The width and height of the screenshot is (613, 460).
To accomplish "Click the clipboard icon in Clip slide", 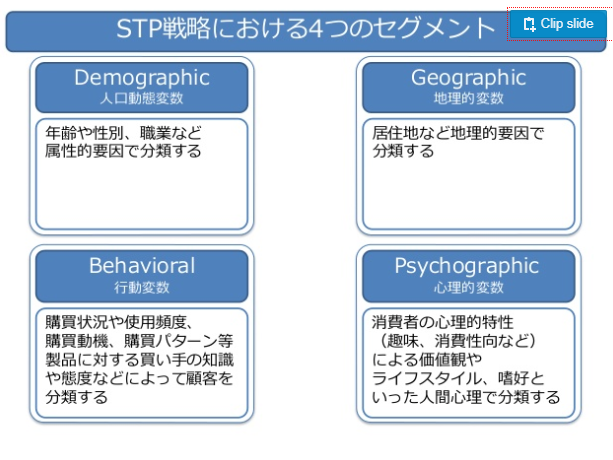I will [x=529, y=24].
